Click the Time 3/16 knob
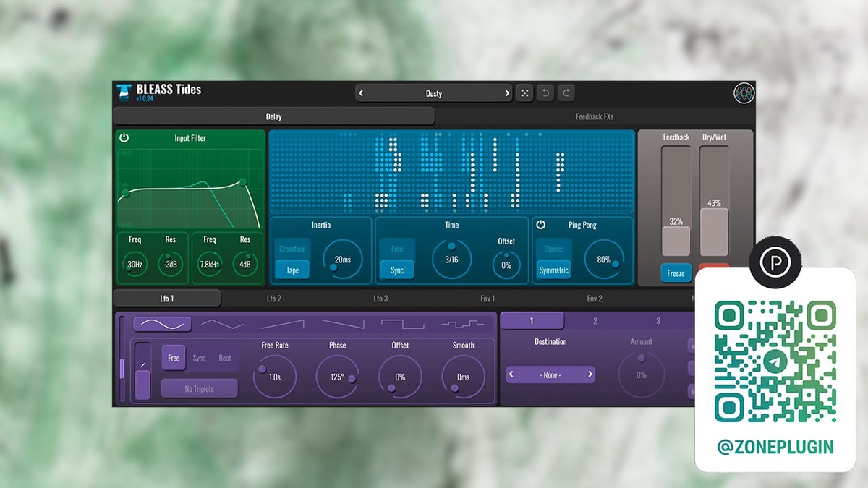Image resolution: width=868 pixels, height=488 pixels. (x=451, y=259)
